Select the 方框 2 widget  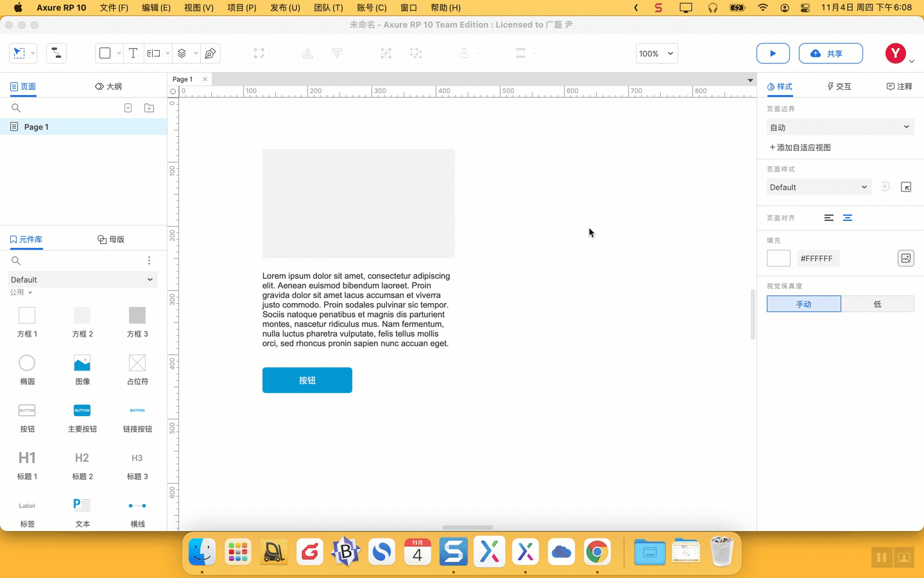82,322
